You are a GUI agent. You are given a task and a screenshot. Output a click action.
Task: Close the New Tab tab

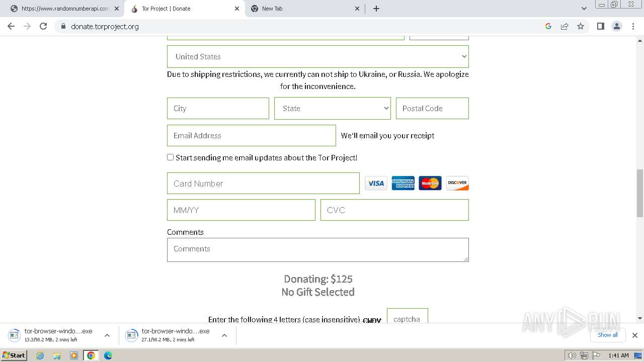click(x=357, y=9)
